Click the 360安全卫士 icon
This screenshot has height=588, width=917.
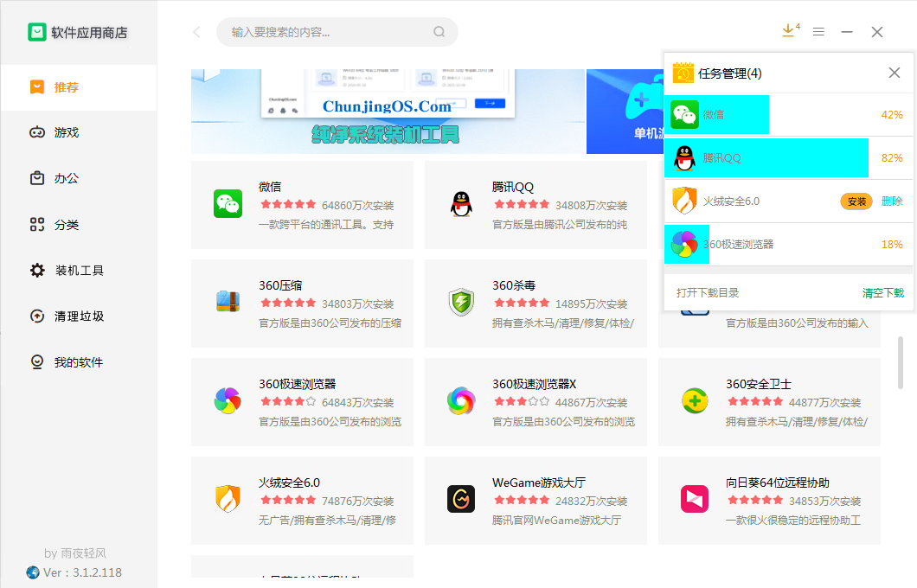695,401
